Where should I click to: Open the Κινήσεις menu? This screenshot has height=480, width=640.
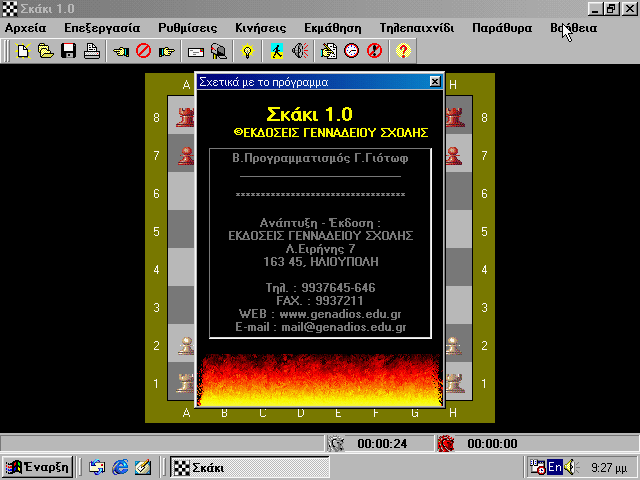260,28
